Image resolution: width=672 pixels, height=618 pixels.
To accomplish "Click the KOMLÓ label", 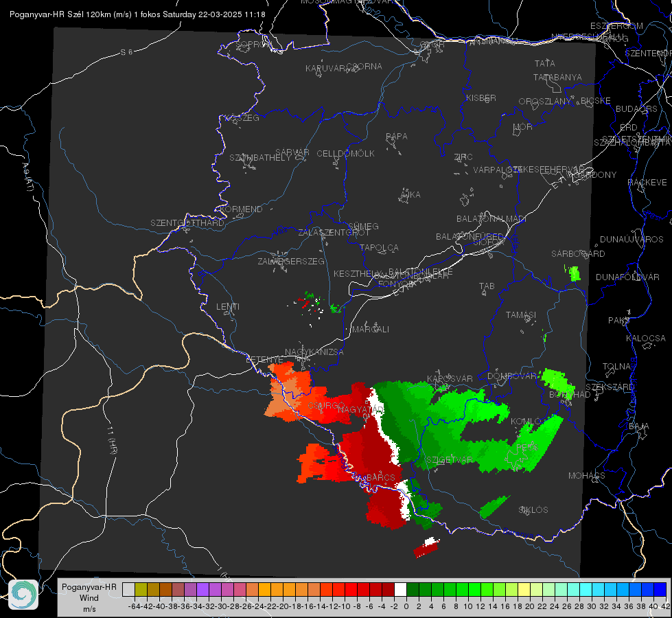I will tap(526, 422).
